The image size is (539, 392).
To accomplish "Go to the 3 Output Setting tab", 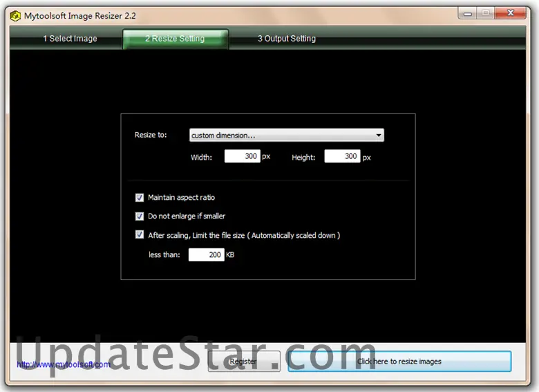I will pyautogui.click(x=287, y=39).
